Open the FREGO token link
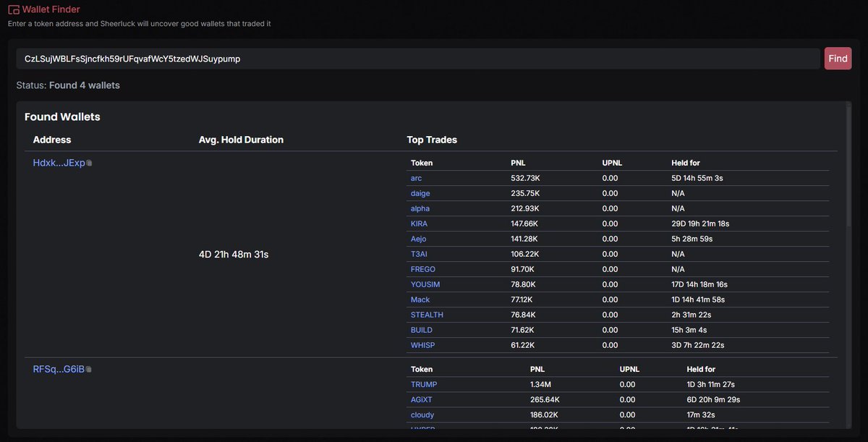This screenshot has width=868, height=442. coord(423,269)
